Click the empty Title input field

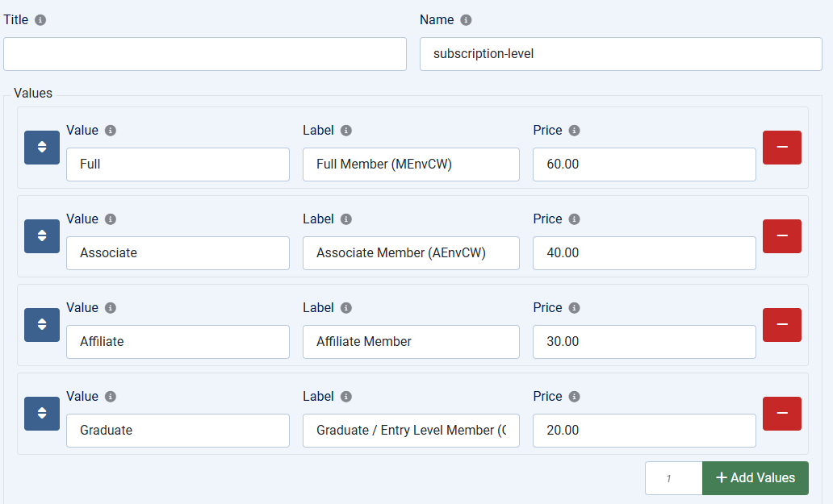click(x=205, y=54)
